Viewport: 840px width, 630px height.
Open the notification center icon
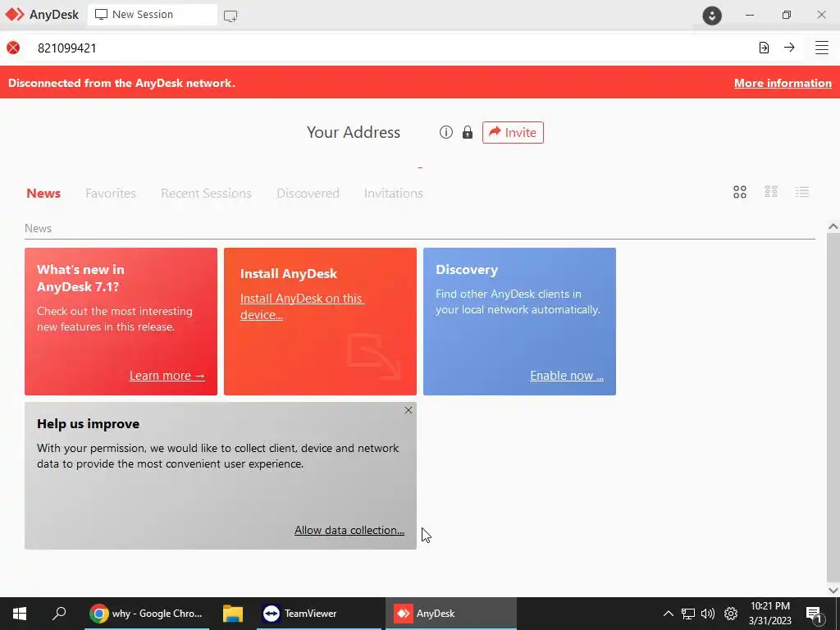(x=814, y=614)
